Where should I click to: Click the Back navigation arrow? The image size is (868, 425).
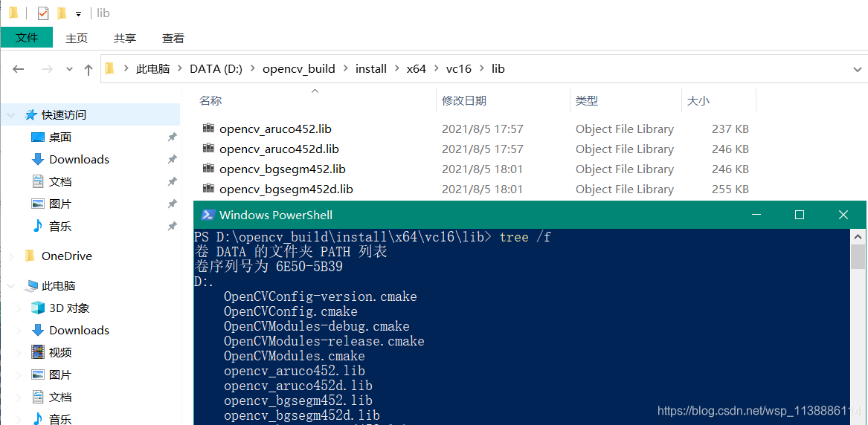19,69
